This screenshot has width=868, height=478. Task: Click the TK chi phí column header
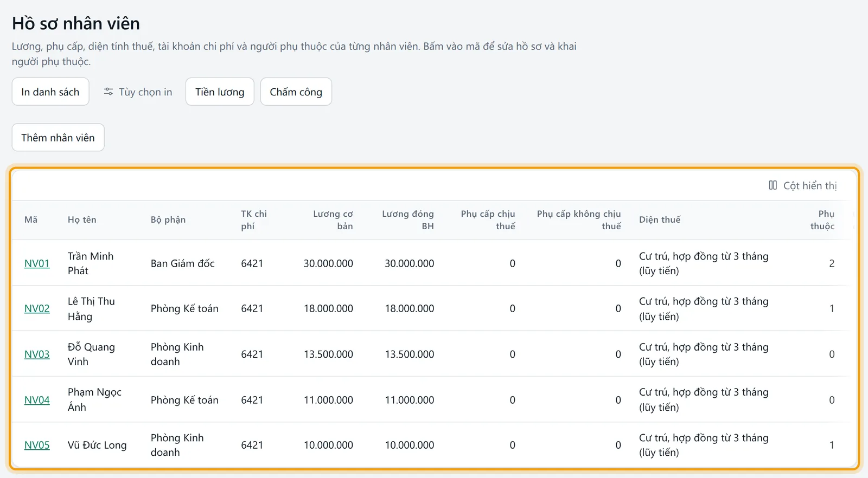point(254,219)
